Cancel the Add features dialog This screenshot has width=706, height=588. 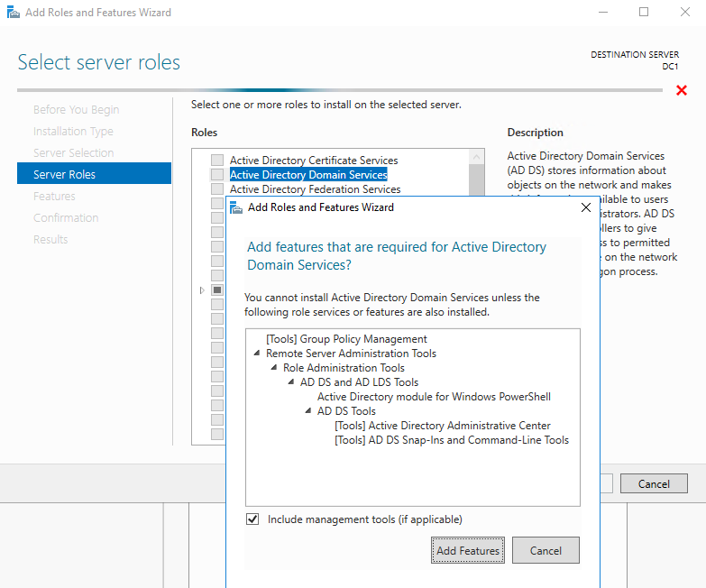point(546,550)
